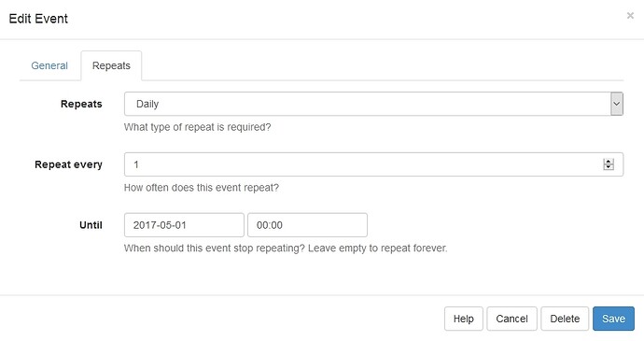Decrease Repeat every with down arrow
The width and height of the screenshot is (644, 341).
click(x=609, y=167)
